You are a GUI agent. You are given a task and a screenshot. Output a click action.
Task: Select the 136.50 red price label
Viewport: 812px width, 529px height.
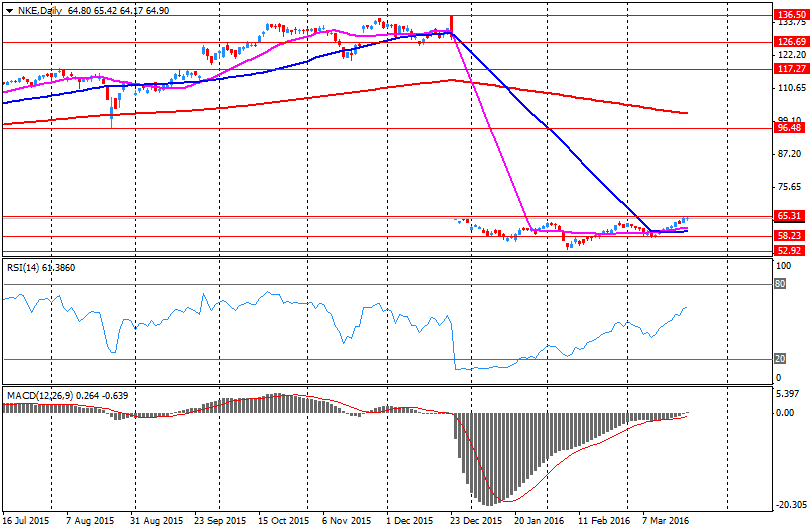(790, 15)
